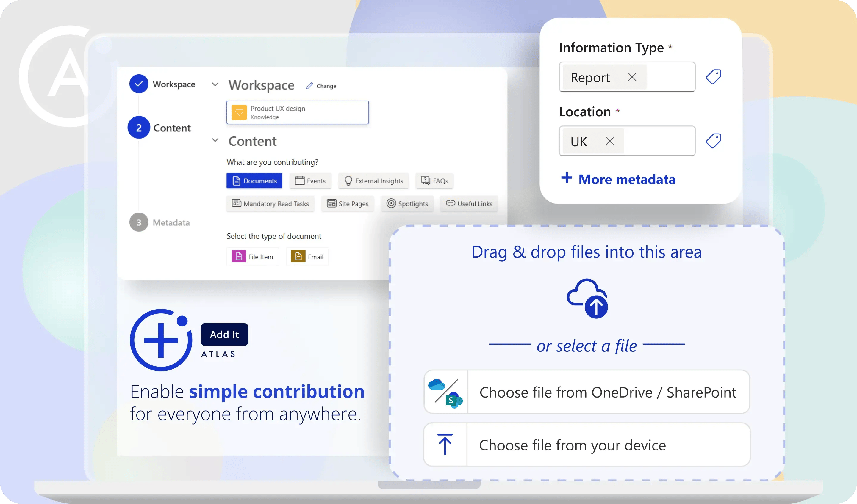Open the Product UX design workspace card
The height and width of the screenshot is (504, 857).
click(298, 112)
